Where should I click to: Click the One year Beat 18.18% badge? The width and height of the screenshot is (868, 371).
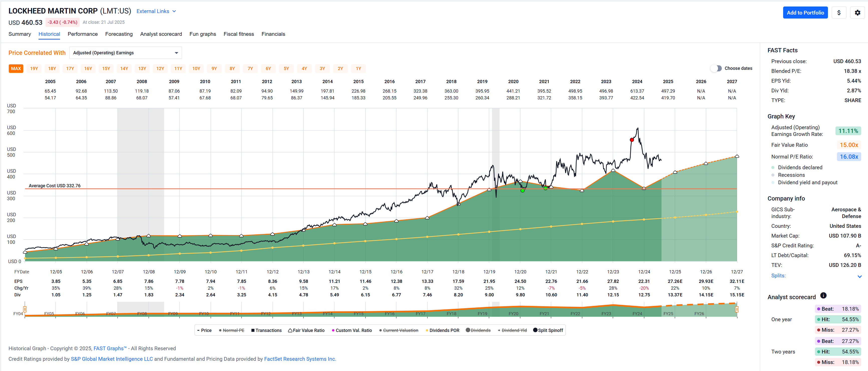click(838, 309)
